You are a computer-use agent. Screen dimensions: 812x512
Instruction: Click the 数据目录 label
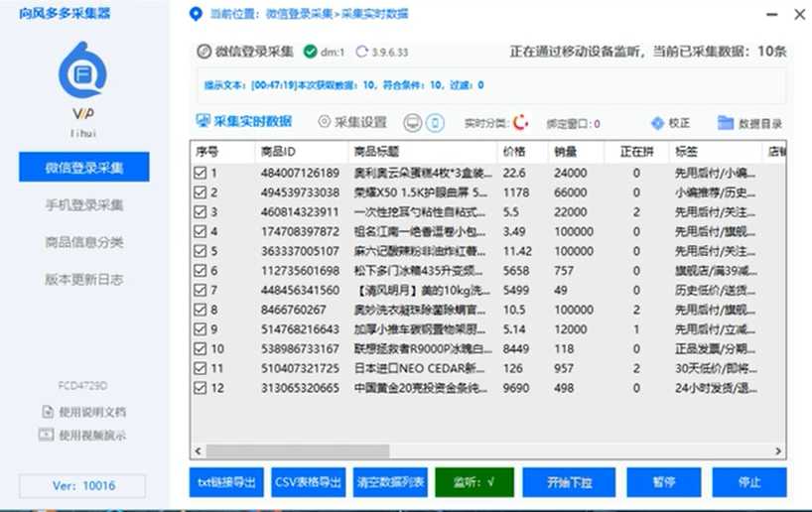[x=759, y=124]
